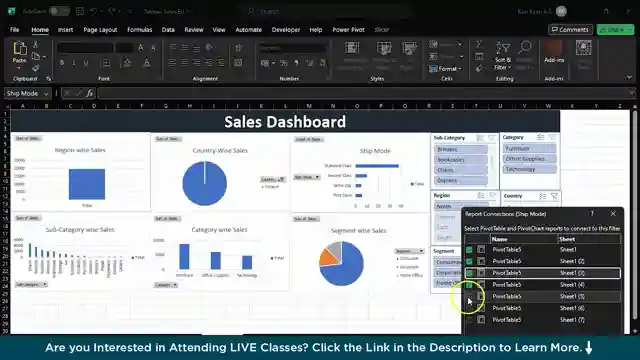Collapse the ribbon with the chevron

[629, 78]
